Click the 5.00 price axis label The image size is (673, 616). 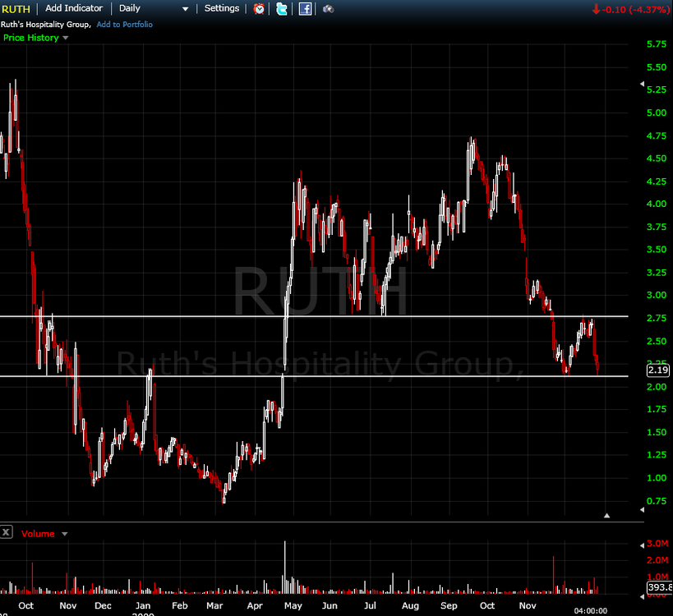click(x=657, y=113)
